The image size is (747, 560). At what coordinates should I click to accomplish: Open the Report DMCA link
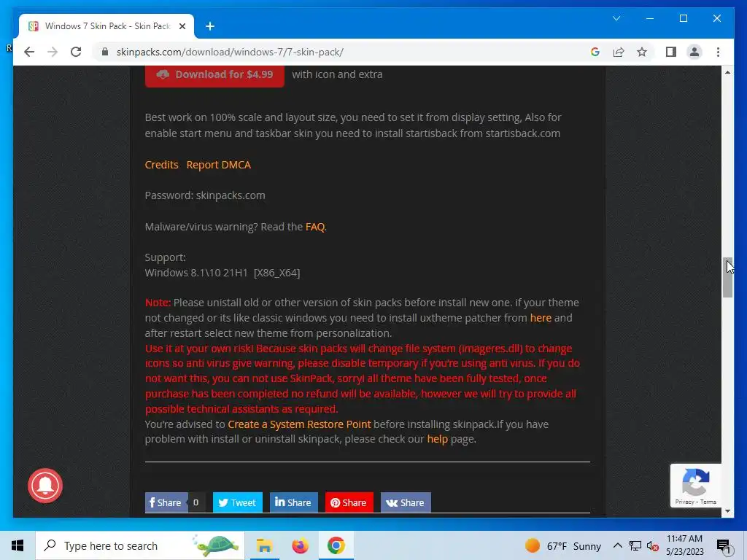pyautogui.click(x=218, y=165)
